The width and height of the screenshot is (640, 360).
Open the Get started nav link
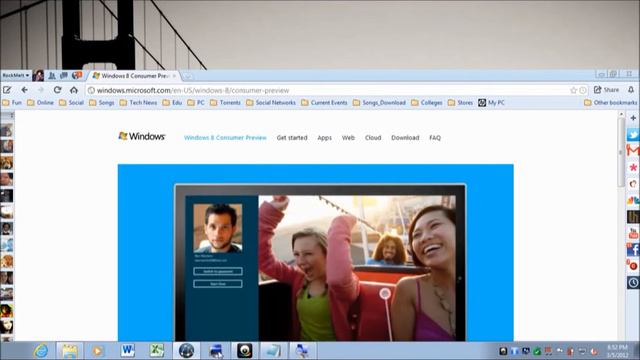tap(292, 138)
